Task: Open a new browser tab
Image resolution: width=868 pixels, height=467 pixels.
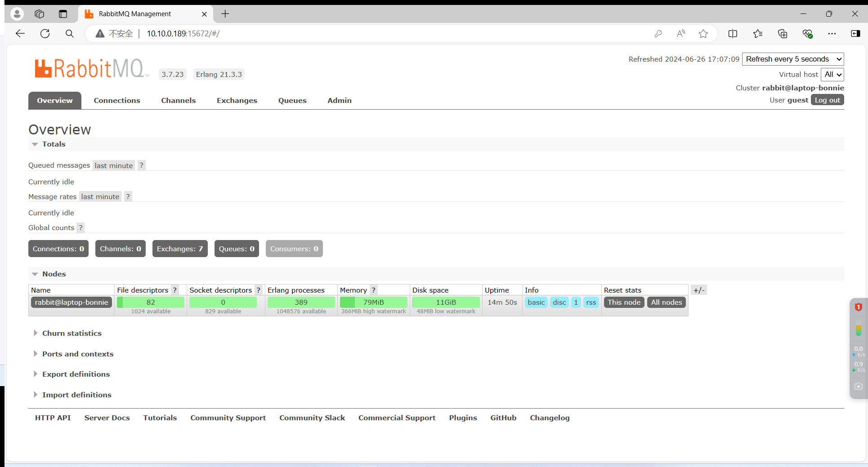Action: pyautogui.click(x=225, y=14)
